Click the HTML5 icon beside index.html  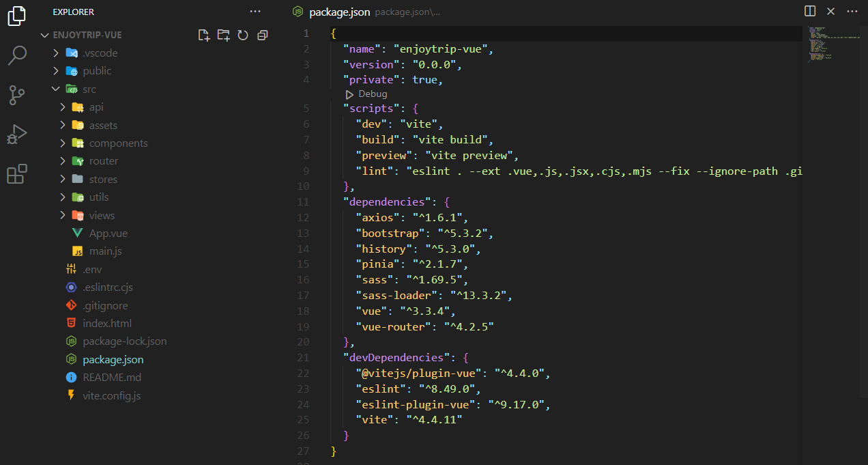pyautogui.click(x=71, y=324)
